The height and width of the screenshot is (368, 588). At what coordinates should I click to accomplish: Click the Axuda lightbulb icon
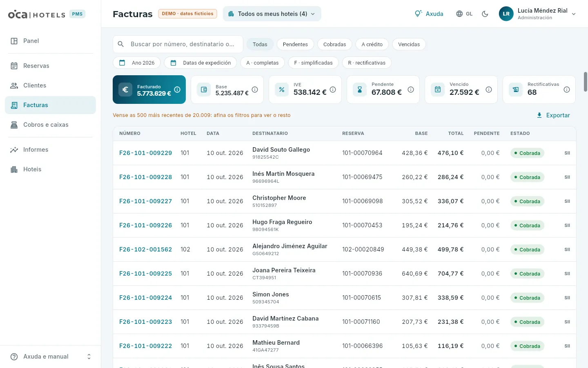pos(418,13)
